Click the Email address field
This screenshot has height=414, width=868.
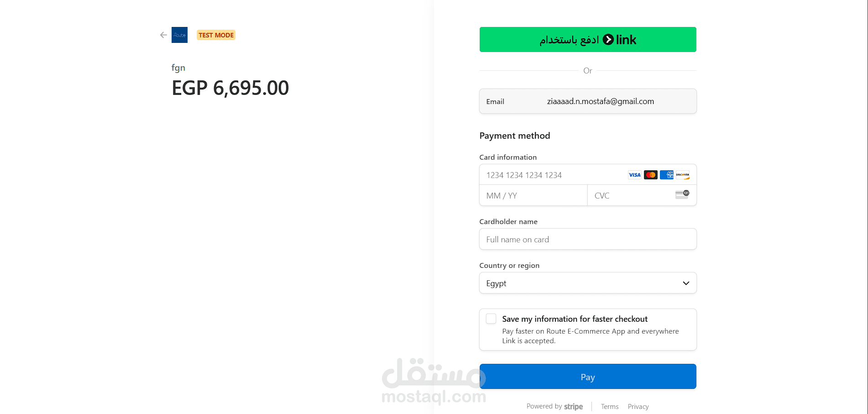tap(600, 101)
